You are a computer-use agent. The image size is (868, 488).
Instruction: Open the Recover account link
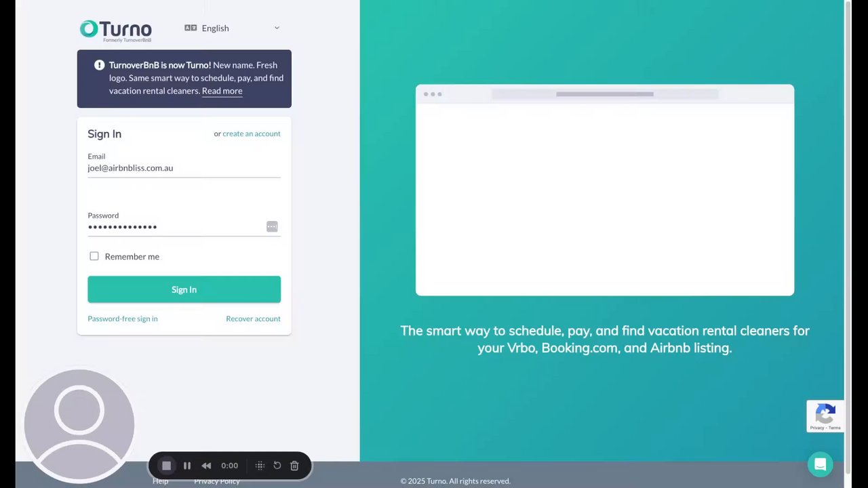253,319
